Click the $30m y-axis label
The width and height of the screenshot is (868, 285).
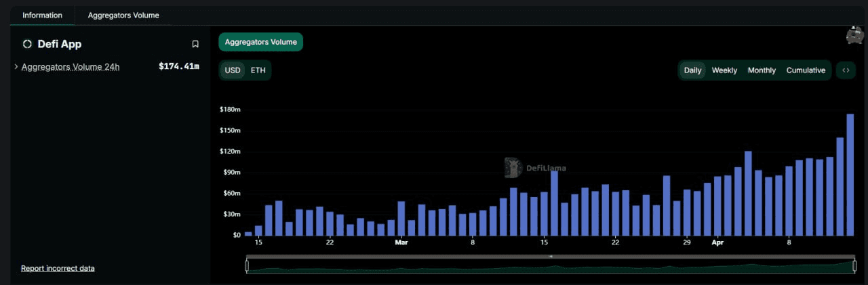click(x=231, y=215)
